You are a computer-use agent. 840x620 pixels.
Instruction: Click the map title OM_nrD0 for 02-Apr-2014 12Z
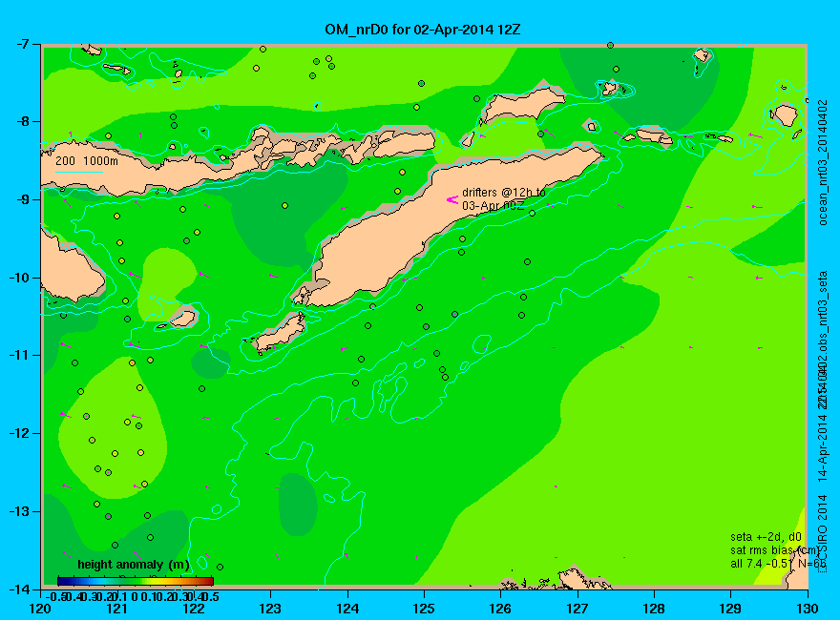(x=422, y=29)
